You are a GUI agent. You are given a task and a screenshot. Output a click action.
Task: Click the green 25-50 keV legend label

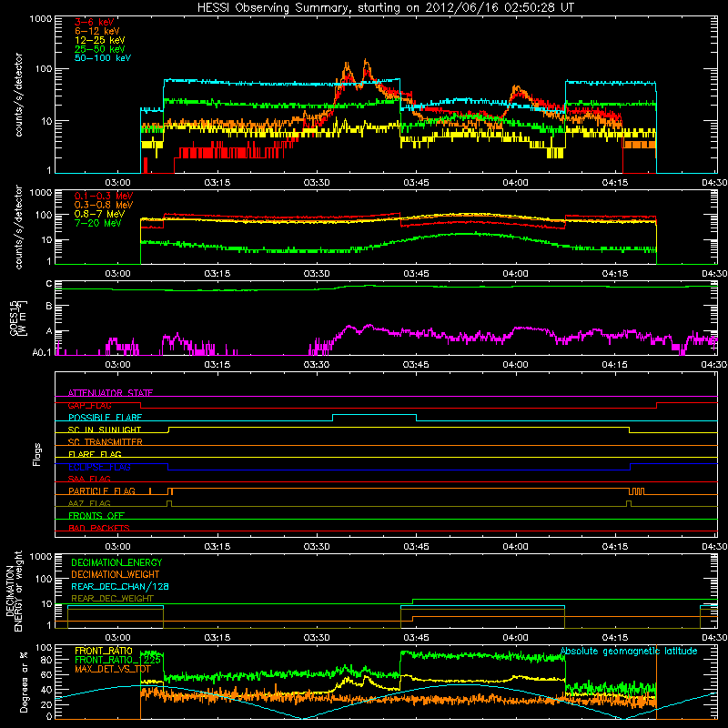click(x=100, y=49)
